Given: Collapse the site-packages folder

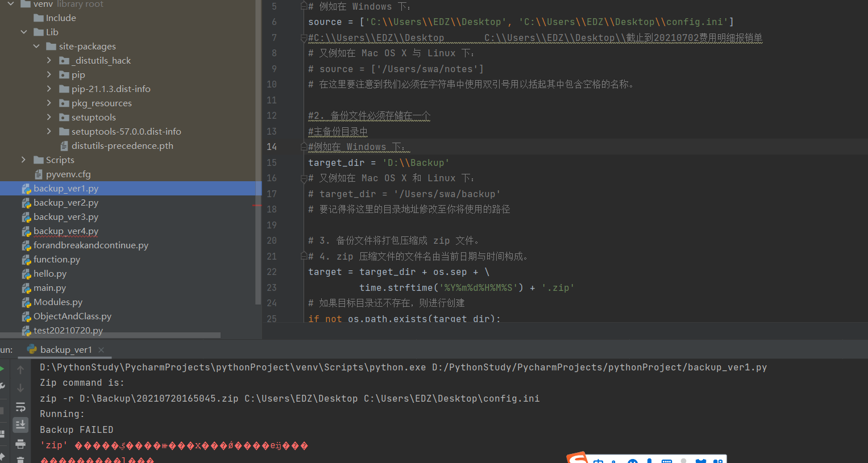Looking at the screenshot, I should click(36, 46).
